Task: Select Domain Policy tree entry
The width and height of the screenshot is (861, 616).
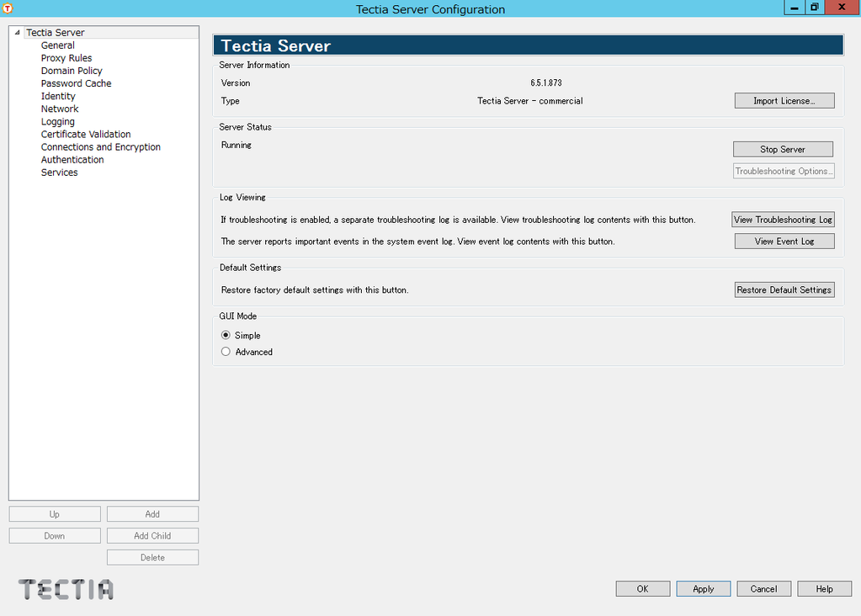Action: click(x=72, y=71)
